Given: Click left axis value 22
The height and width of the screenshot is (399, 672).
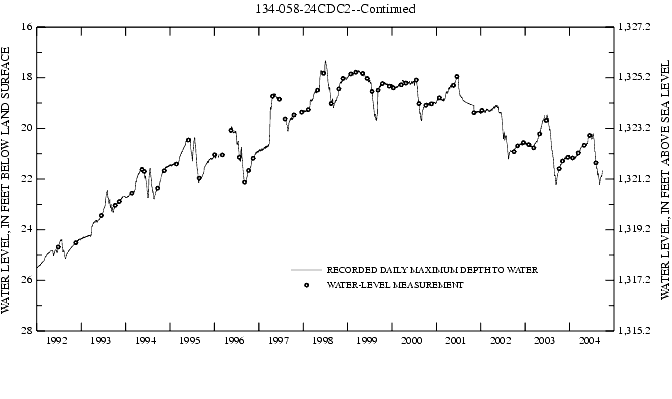Looking at the screenshot, I should pos(26,179).
